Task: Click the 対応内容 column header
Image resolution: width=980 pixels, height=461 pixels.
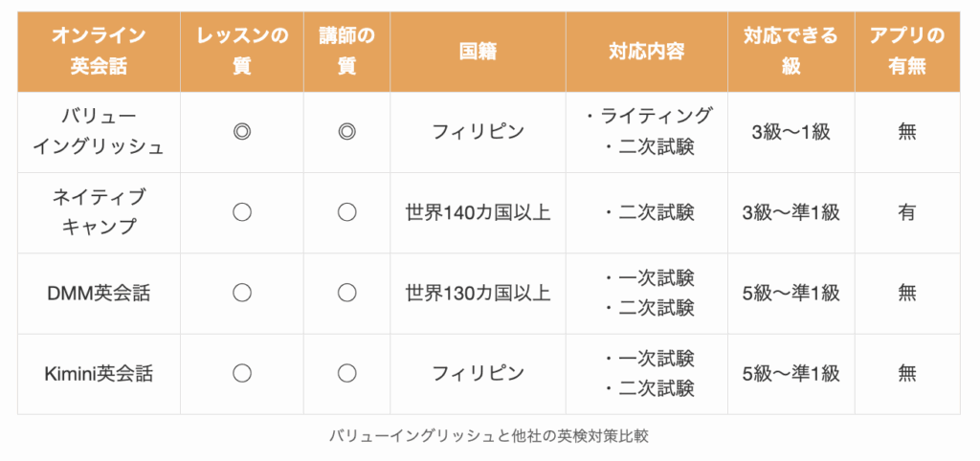Action: coord(647,52)
